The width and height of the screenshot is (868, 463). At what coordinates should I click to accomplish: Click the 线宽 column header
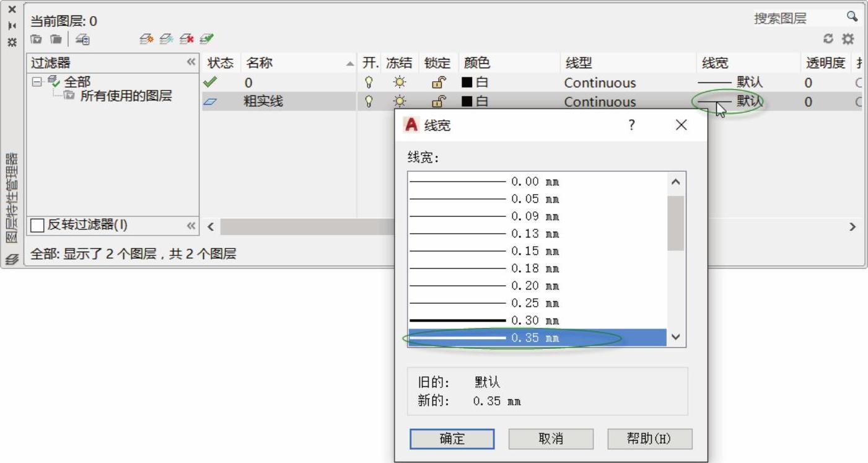(748, 63)
